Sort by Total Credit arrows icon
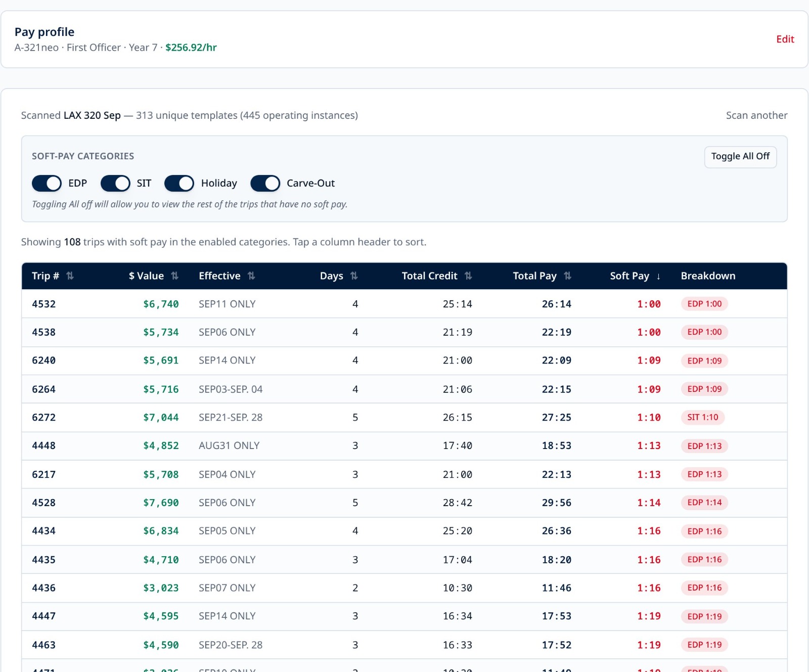Image resolution: width=809 pixels, height=672 pixels. click(x=468, y=276)
